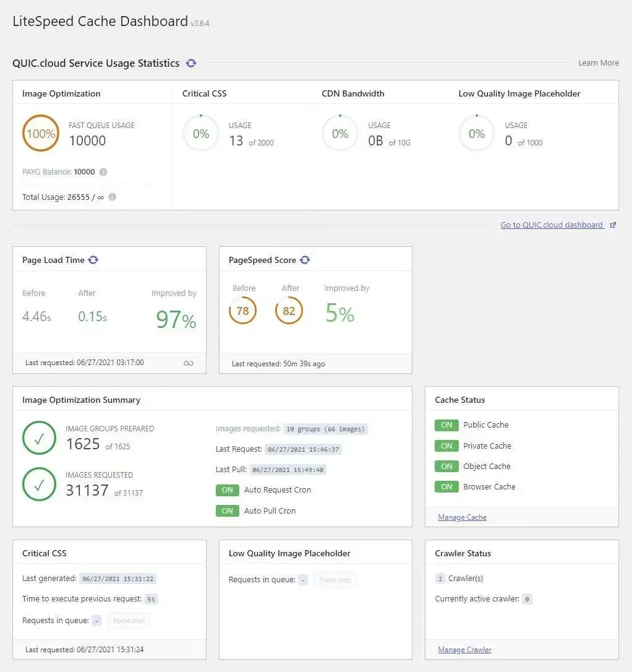Toggle the Browser Cache ON badge
Viewport: 632px width, 672px height.
[x=446, y=486]
